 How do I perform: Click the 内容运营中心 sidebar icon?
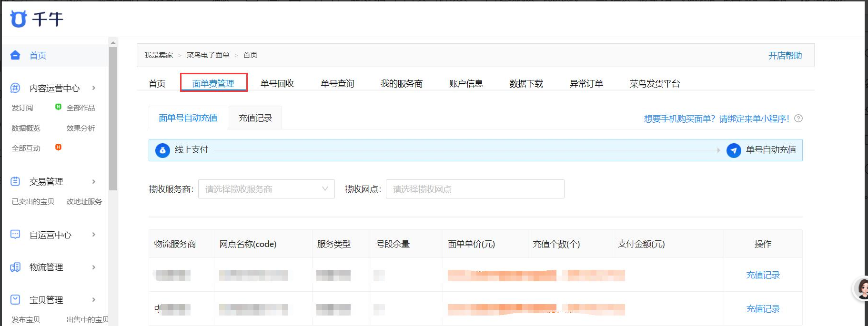(15, 88)
